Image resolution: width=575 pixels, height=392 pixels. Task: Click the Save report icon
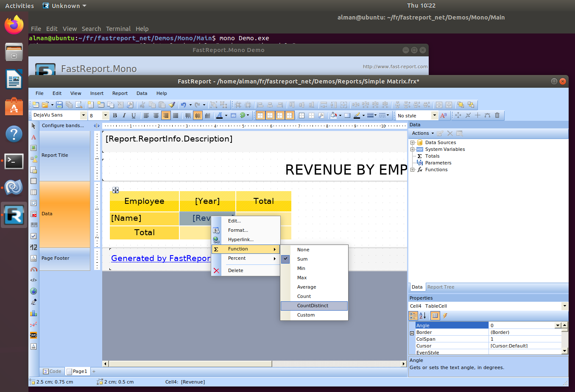(x=59, y=105)
